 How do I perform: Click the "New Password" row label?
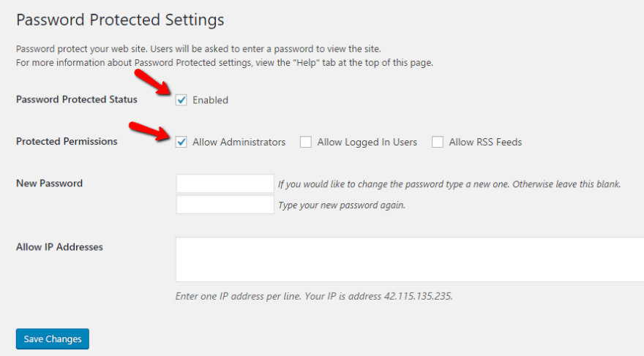(x=49, y=183)
